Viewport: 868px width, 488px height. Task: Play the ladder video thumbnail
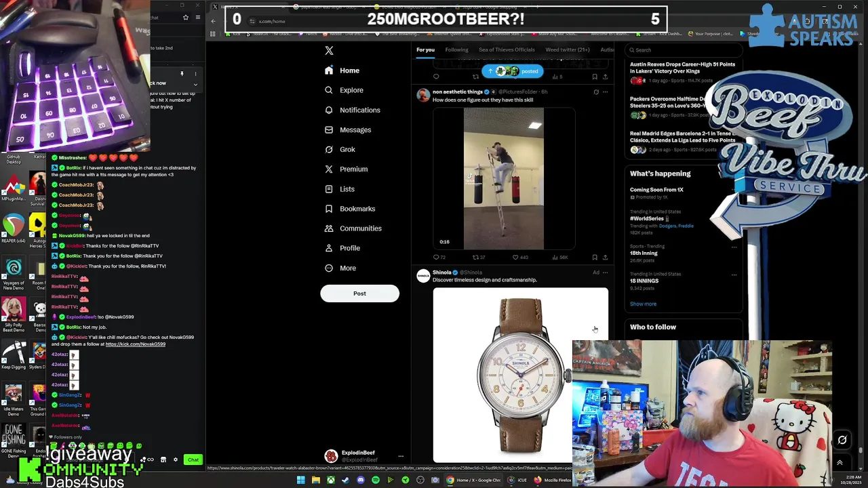point(504,179)
